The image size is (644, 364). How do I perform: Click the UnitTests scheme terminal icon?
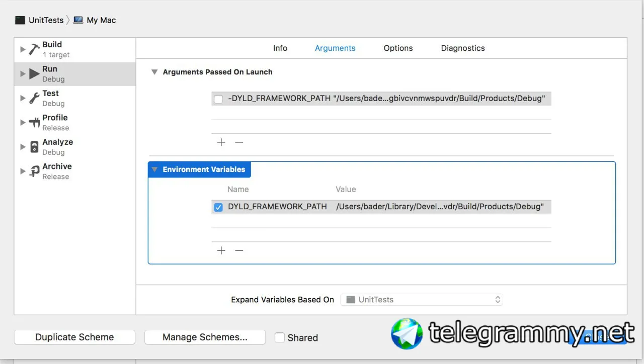(20, 20)
